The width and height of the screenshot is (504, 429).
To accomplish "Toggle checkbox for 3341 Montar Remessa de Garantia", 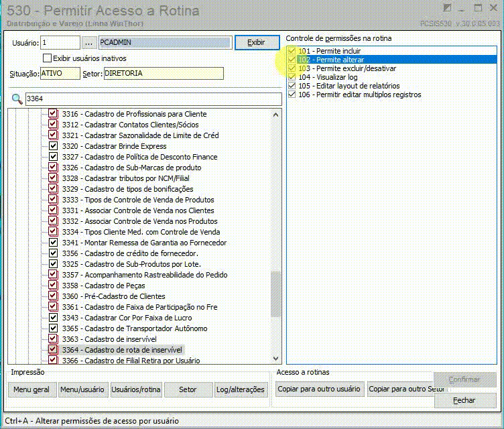I will point(53,242).
